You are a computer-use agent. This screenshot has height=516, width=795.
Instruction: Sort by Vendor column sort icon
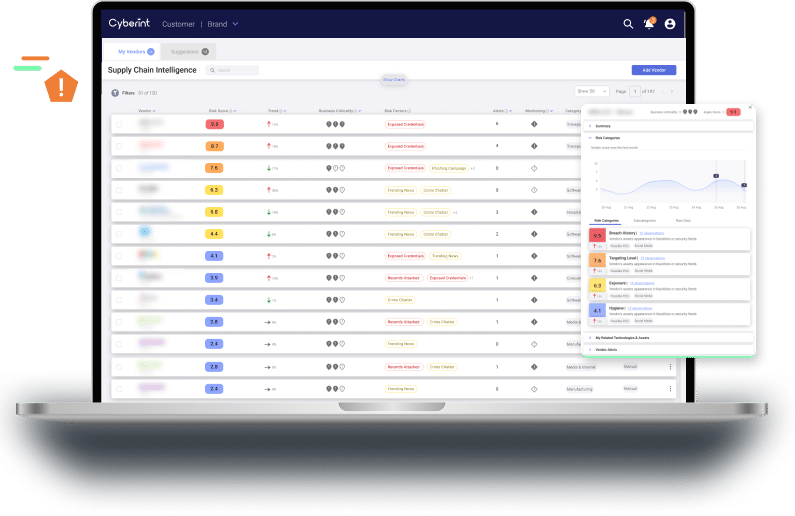(154, 111)
